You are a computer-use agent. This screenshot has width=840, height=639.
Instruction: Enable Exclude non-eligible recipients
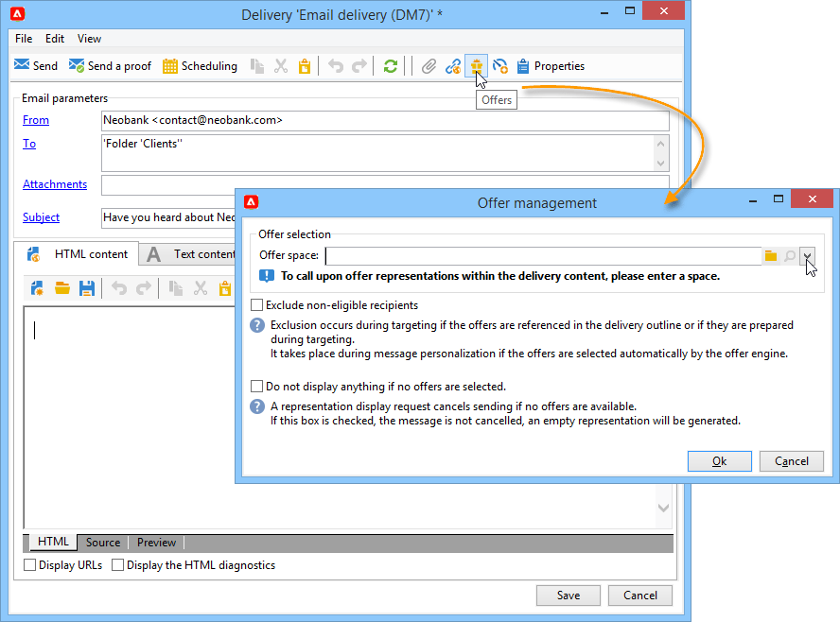[256, 305]
